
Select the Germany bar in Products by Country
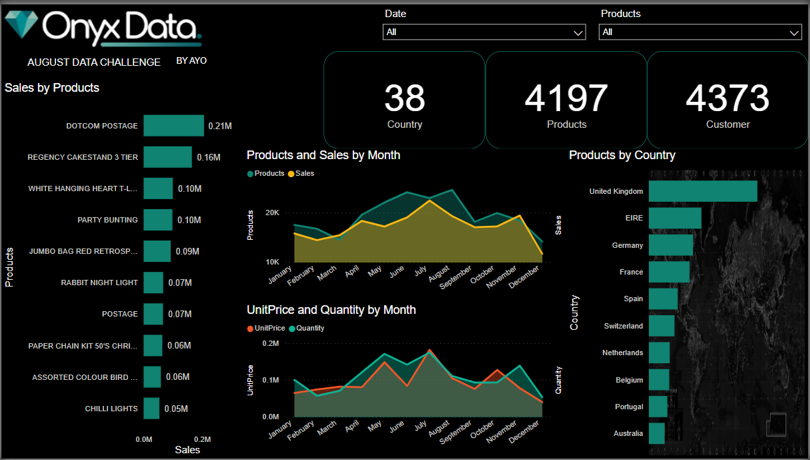coord(670,245)
